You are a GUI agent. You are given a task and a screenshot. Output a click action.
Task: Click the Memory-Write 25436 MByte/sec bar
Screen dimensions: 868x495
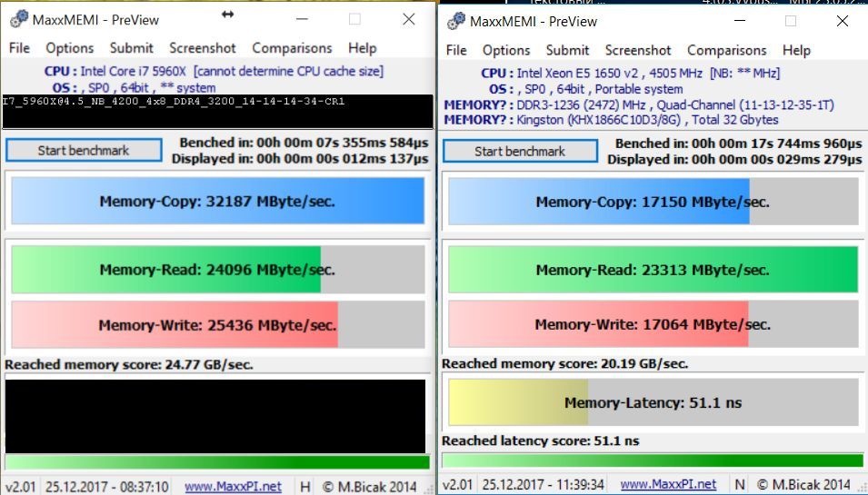(217, 324)
